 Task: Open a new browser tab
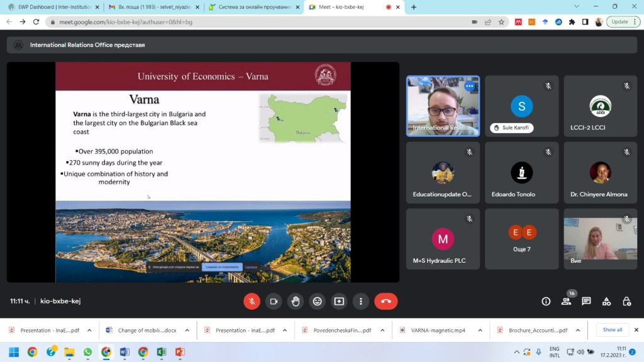414,7
